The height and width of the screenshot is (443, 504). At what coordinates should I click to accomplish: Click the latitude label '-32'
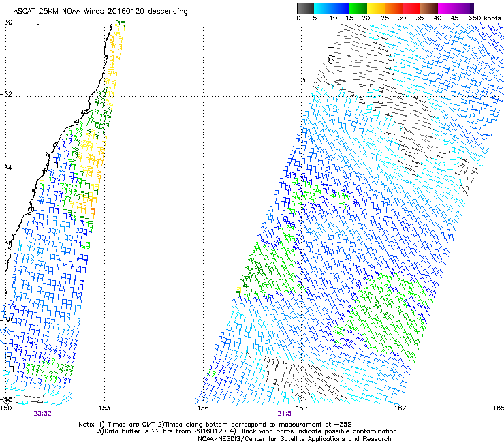tap(6, 94)
